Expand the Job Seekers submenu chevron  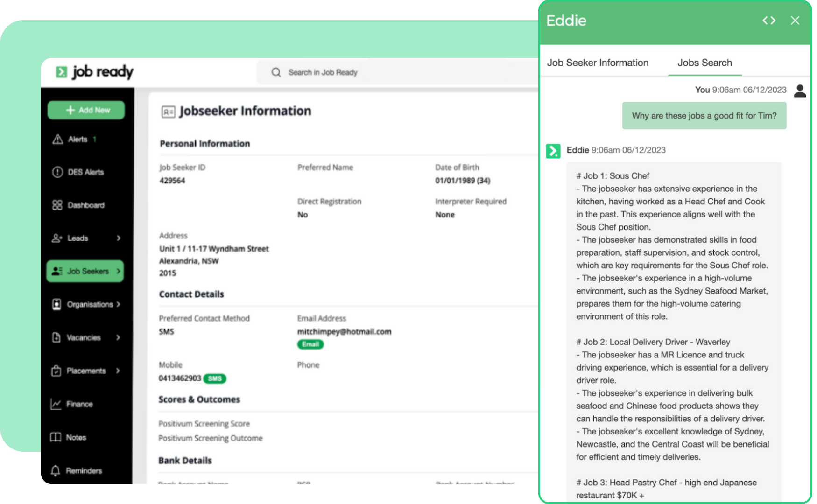(x=118, y=271)
